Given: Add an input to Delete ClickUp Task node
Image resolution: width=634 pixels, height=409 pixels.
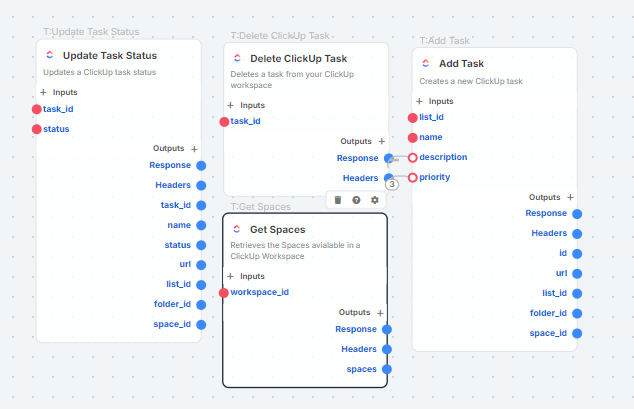Looking at the screenshot, I should pos(230,105).
